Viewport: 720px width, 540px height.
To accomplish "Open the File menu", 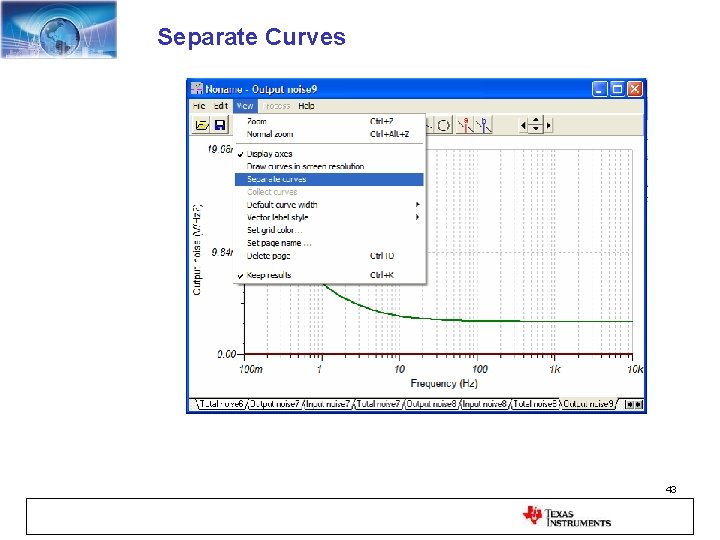I will pyautogui.click(x=199, y=106).
